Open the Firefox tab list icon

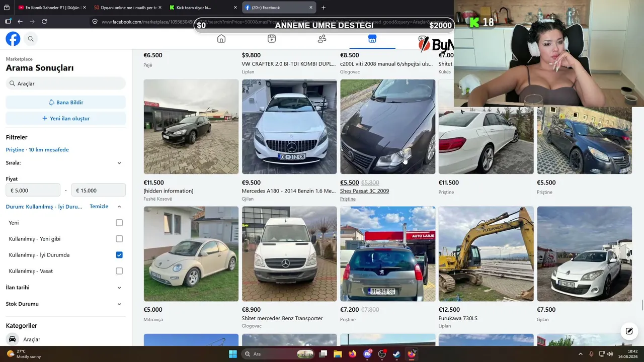[x=7, y=8]
